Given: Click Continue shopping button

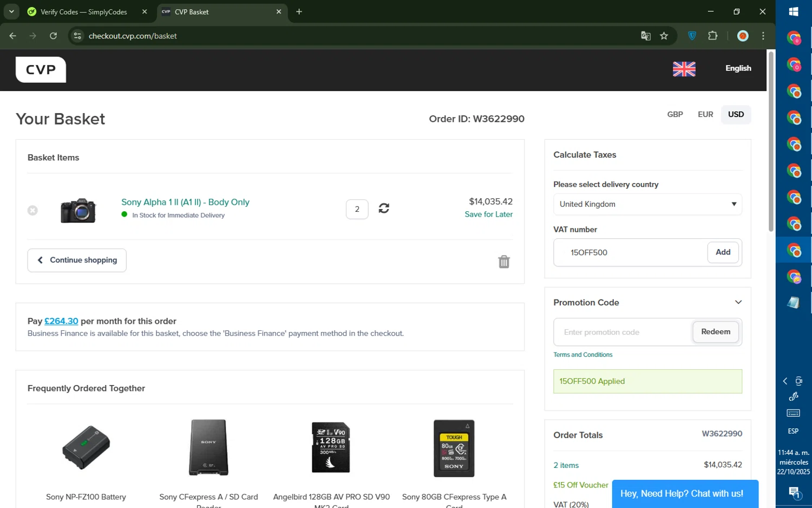Looking at the screenshot, I should [77, 260].
